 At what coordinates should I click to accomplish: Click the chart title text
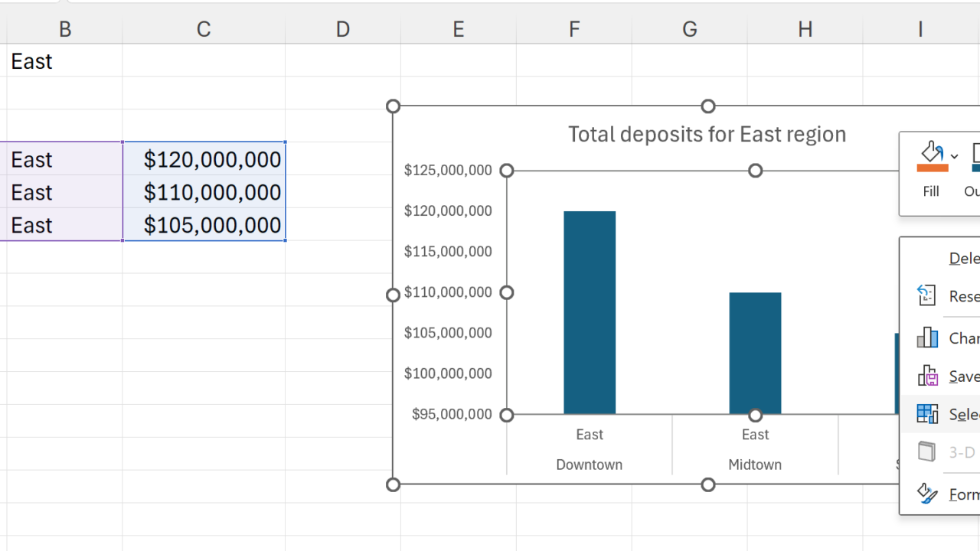tap(707, 134)
